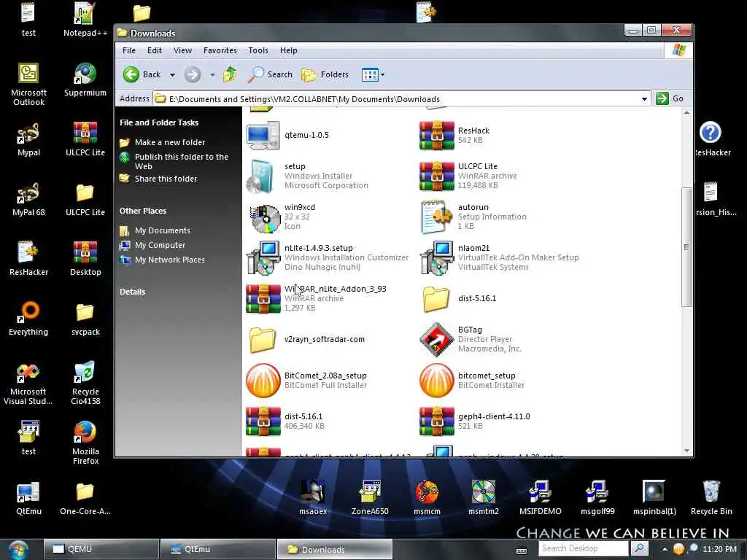Open the Favorites menu

(220, 50)
